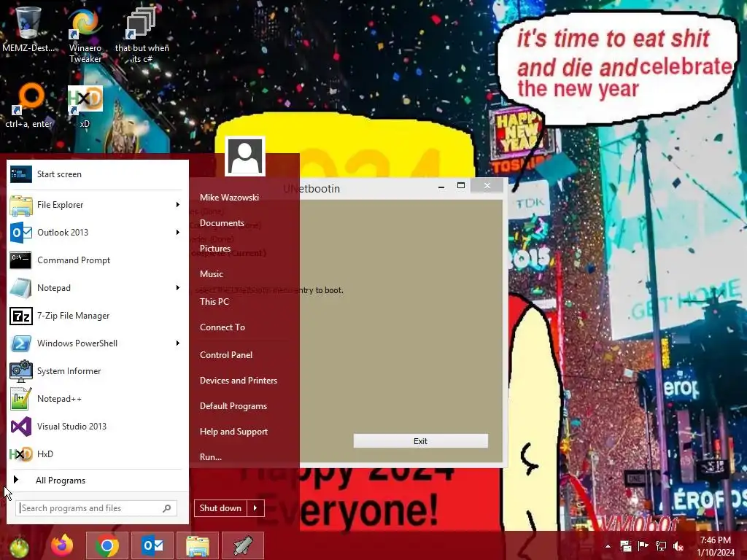The height and width of the screenshot is (560, 747).
Task: Click the muted volume tray icon
Action: [678, 546]
